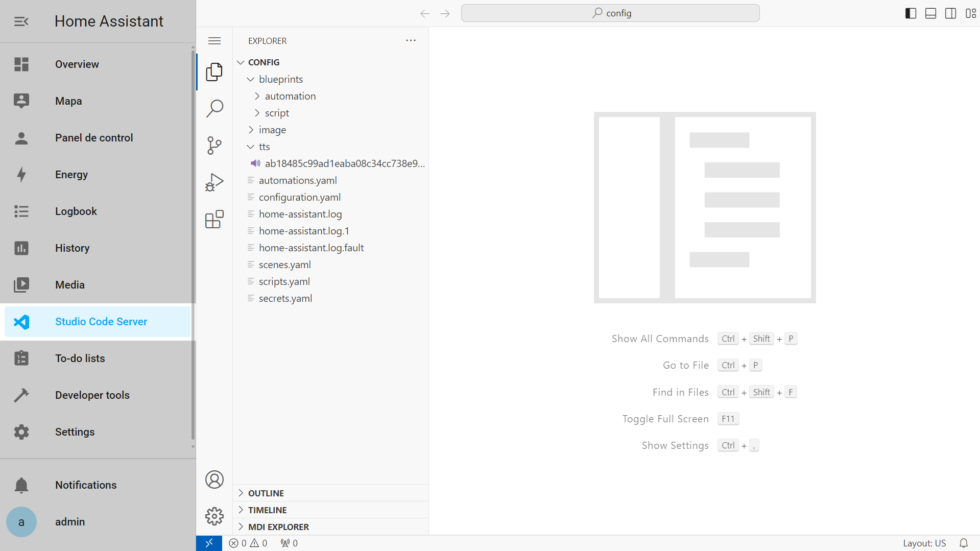
Task: Open the admin user avatar
Action: click(x=21, y=522)
